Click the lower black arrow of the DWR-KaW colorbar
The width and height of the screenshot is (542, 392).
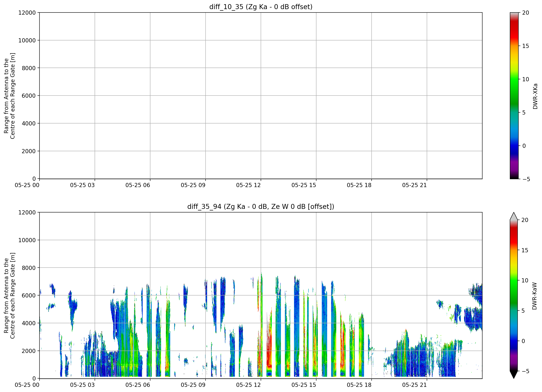pos(514,375)
